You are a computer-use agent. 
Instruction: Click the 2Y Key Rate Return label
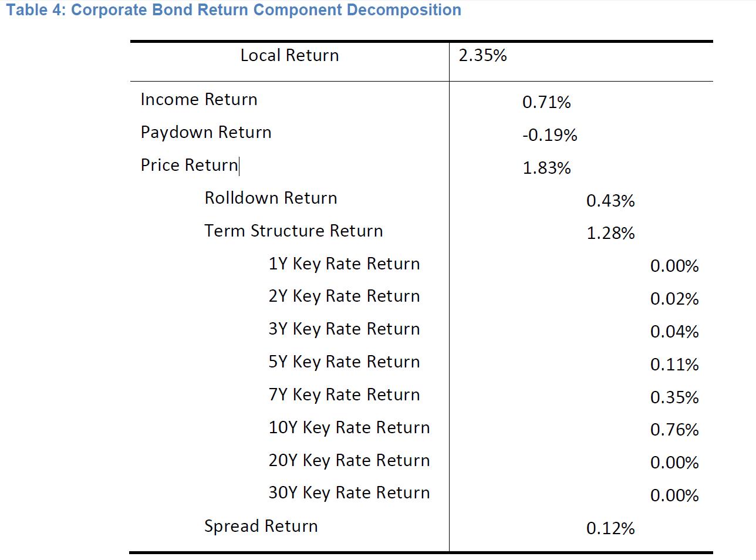(x=344, y=296)
